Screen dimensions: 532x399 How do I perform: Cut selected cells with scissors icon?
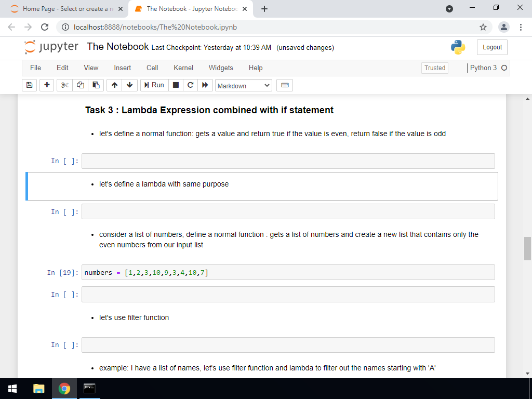click(x=64, y=85)
